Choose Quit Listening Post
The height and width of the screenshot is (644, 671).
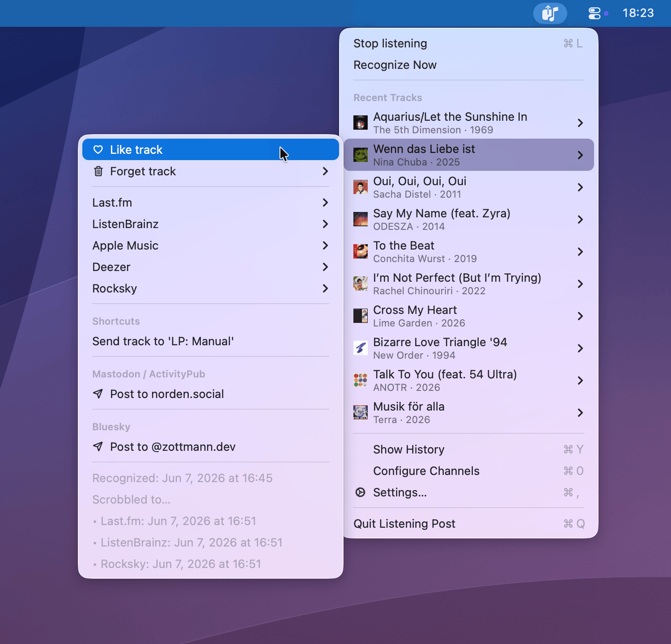(x=469, y=524)
